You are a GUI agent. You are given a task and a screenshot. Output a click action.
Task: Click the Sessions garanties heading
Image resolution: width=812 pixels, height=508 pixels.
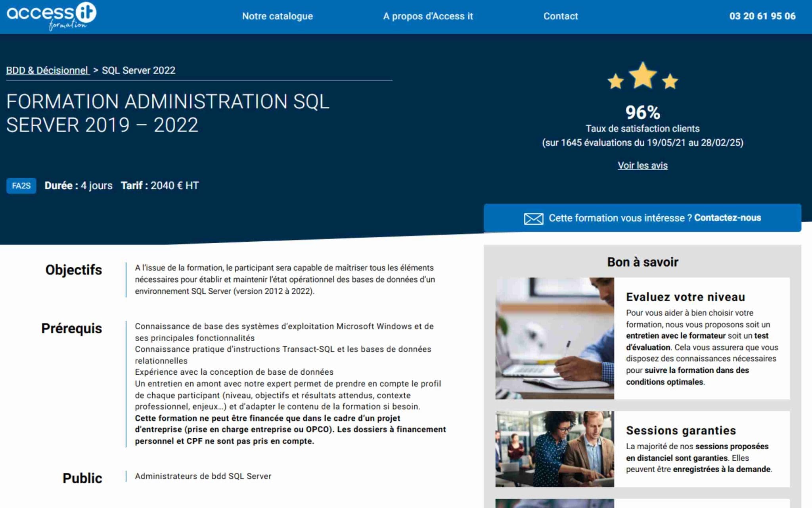[x=681, y=431]
